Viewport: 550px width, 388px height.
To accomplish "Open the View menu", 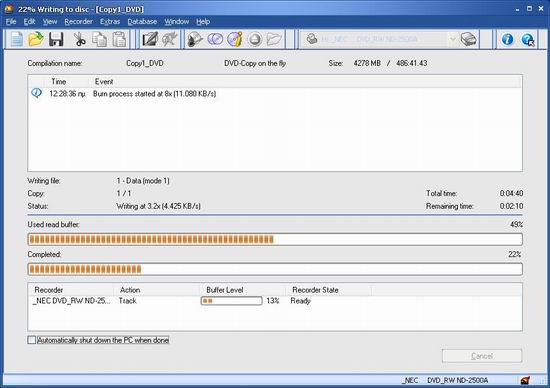I will click(50, 22).
